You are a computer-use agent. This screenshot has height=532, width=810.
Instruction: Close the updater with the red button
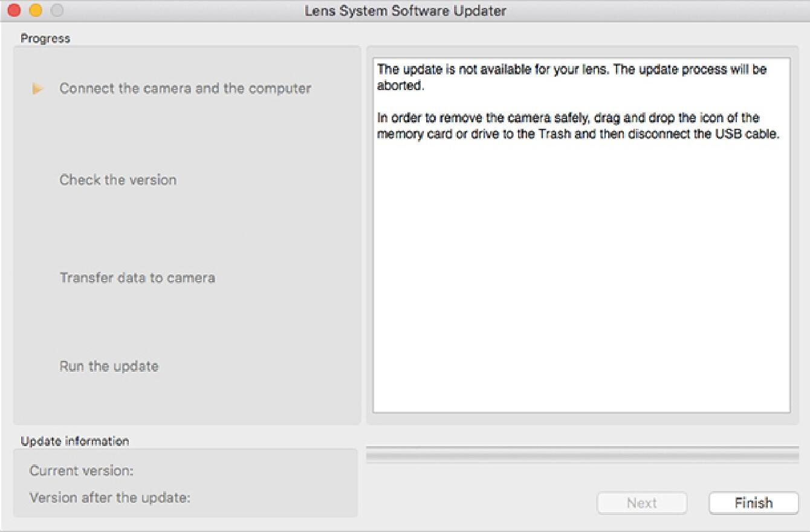click(14, 10)
